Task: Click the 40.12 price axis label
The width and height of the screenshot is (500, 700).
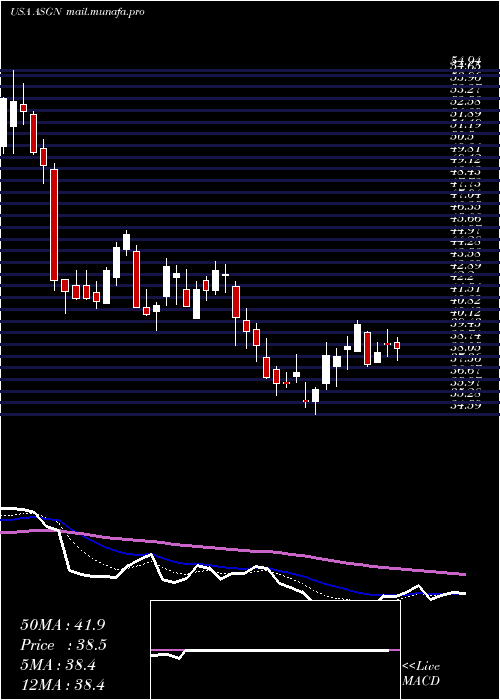Action: tap(465, 312)
